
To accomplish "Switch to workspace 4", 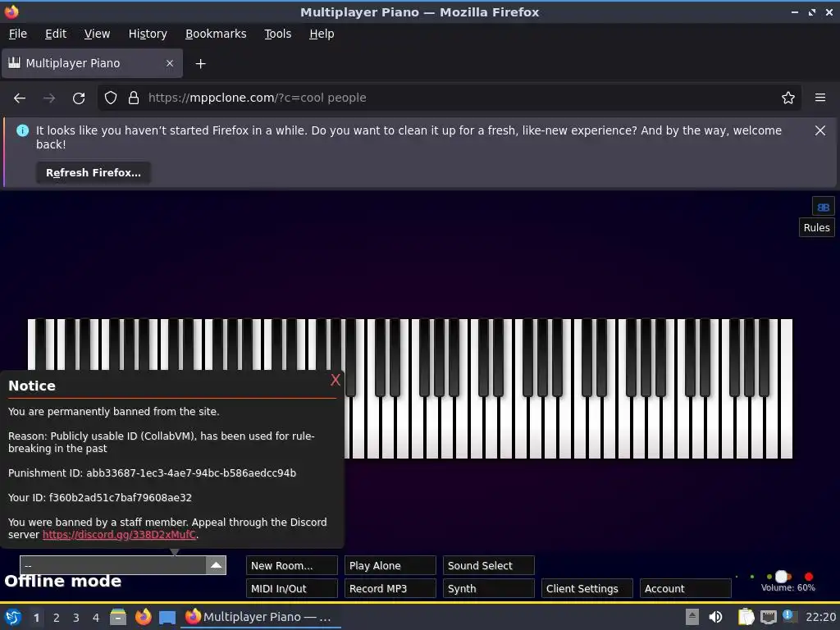I will tap(96, 618).
